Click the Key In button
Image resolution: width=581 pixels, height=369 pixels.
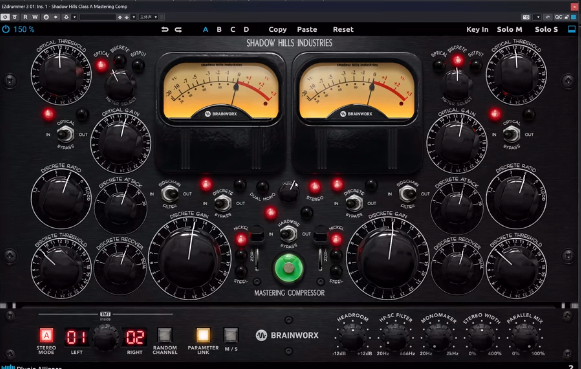pos(477,30)
